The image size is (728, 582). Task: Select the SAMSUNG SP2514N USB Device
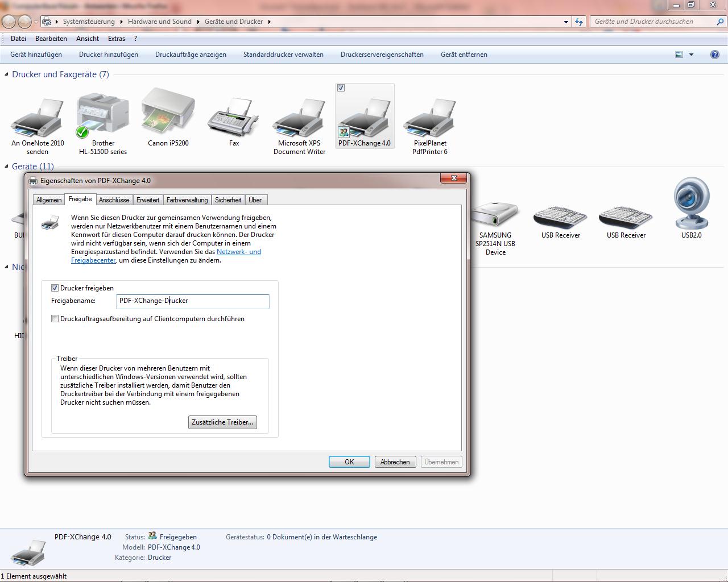495,227
